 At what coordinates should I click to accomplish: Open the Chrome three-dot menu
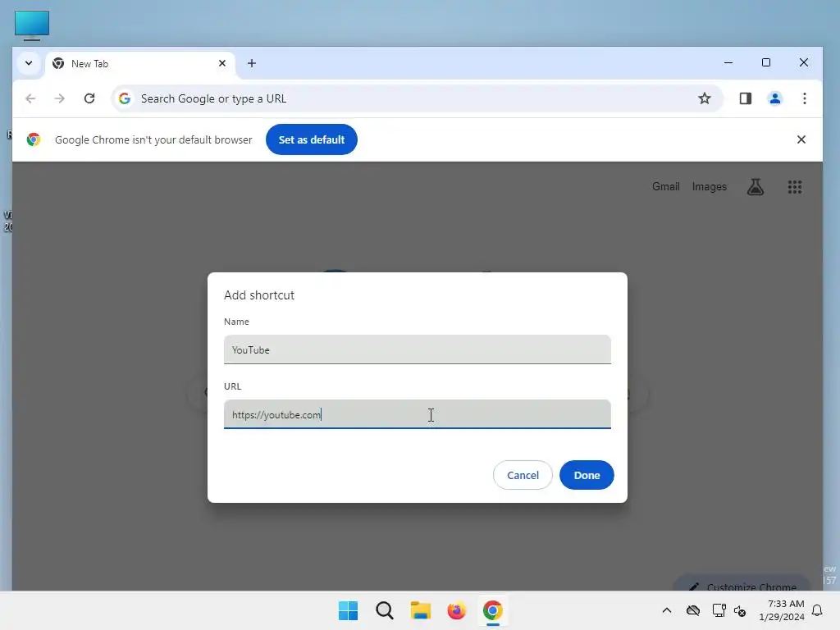coord(804,98)
